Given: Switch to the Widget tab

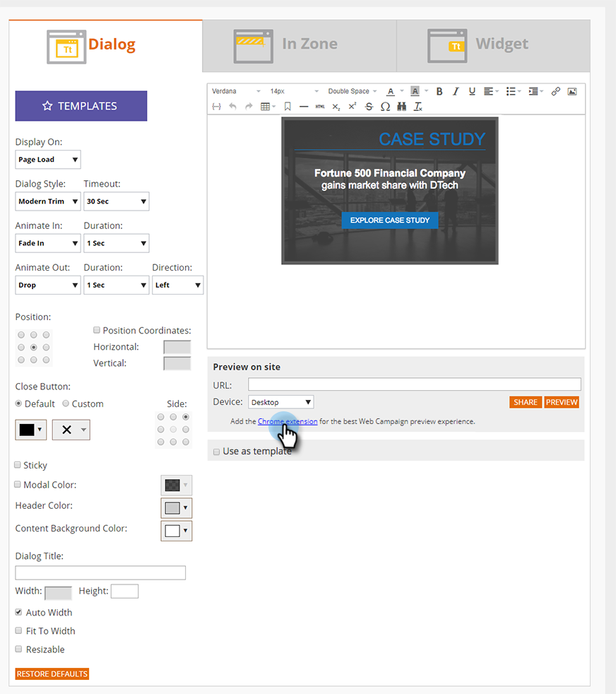Looking at the screenshot, I should tap(493, 46).
